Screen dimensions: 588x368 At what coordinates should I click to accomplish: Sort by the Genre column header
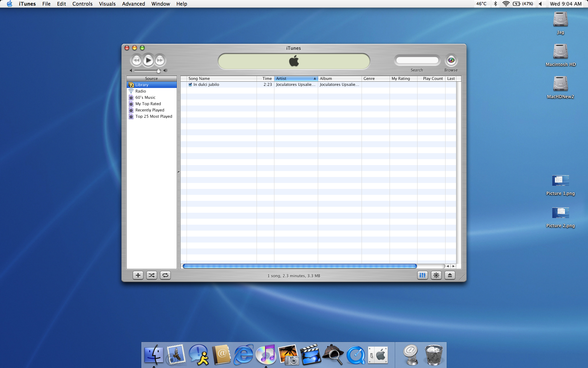[376, 79]
